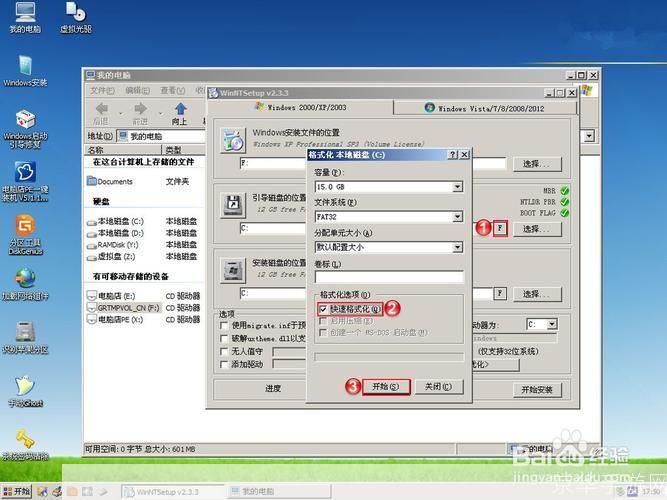
Task: Open Back button history dropdown arrow
Action: 121,113
